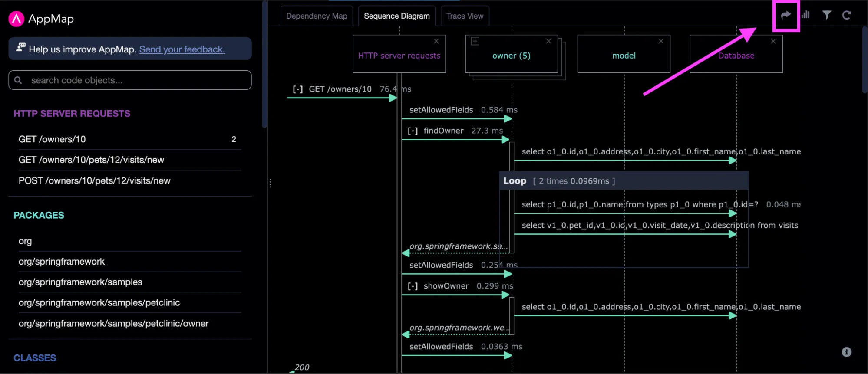This screenshot has height=374, width=868.
Task: Open the Trace View tab
Action: point(465,16)
